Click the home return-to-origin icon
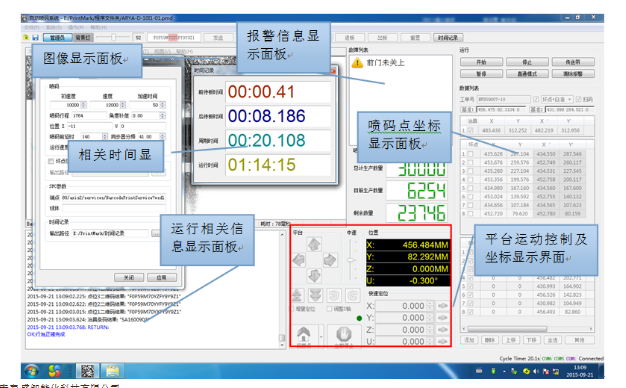626x388 pixels. tap(304, 334)
